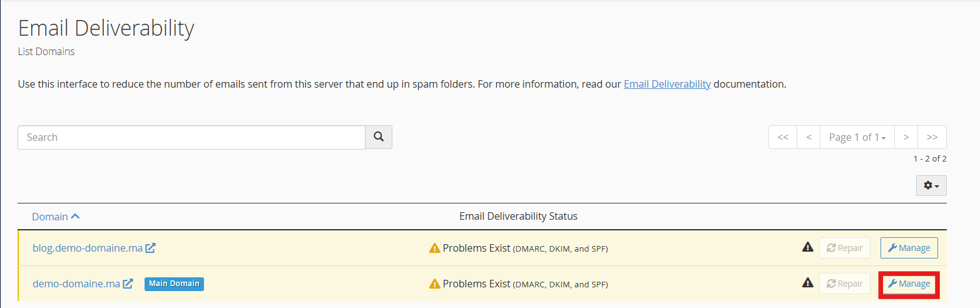Viewport: 980px width, 308px height.
Task: Jump to the last page (>>)
Action: tap(932, 137)
